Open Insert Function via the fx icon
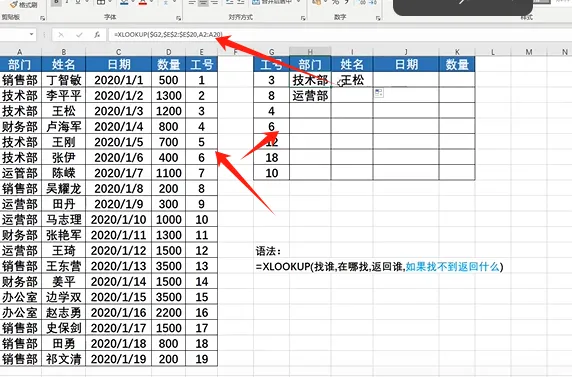Image resolution: width=572 pixels, height=377 pixels. click(97, 35)
